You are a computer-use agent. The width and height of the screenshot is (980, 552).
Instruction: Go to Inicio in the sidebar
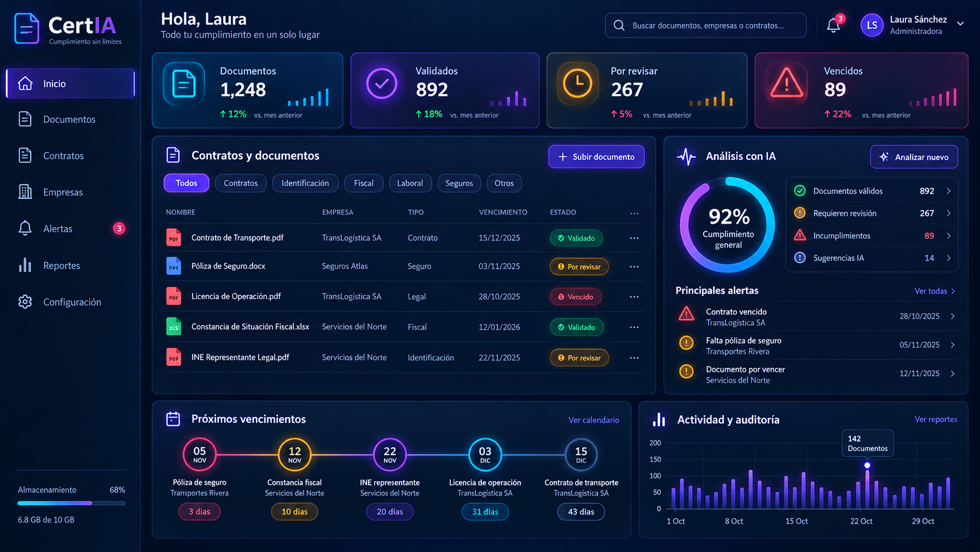70,83
